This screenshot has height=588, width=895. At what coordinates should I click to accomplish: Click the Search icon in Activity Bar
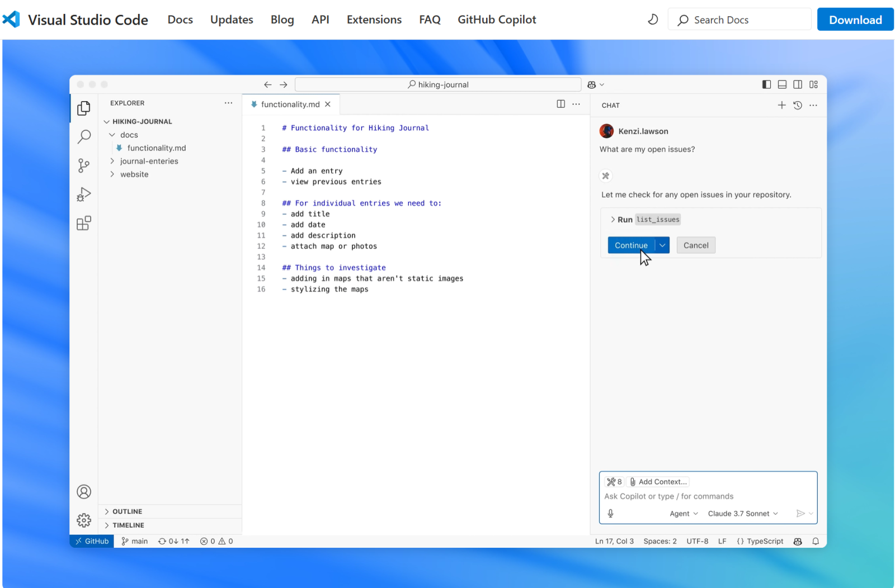click(83, 136)
